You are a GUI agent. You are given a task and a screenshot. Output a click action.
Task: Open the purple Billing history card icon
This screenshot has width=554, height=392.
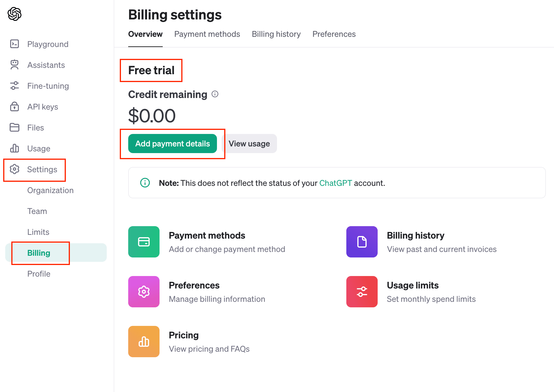pyautogui.click(x=362, y=242)
